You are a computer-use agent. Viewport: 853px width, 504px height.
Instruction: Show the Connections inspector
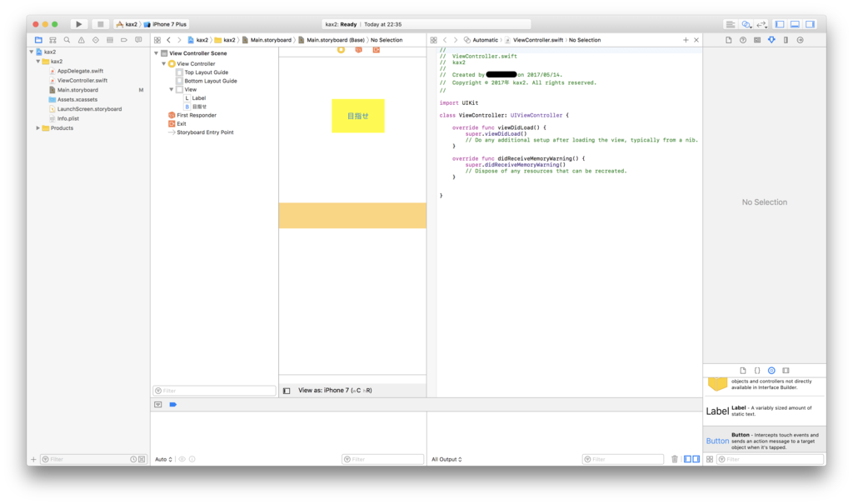[x=800, y=40]
